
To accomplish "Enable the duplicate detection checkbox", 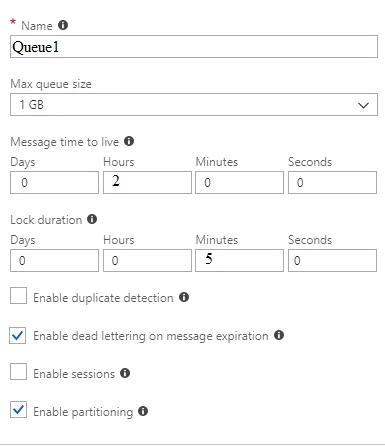I will point(18,296).
